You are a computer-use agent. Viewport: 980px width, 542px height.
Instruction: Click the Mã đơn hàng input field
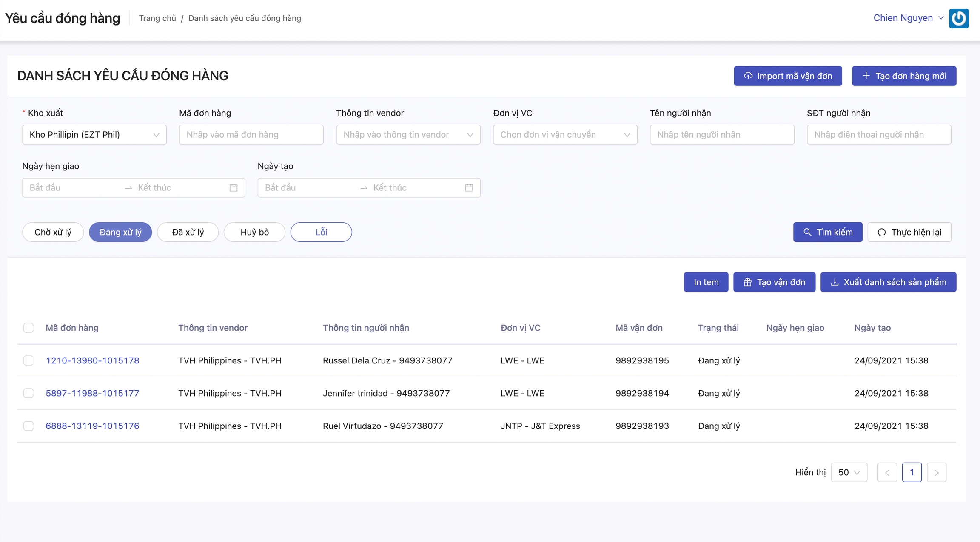(251, 135)
